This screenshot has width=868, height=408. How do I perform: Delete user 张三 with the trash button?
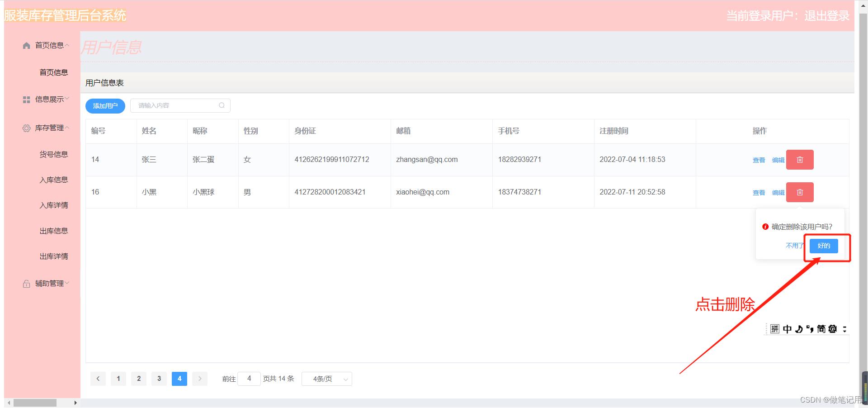(800, 160)
